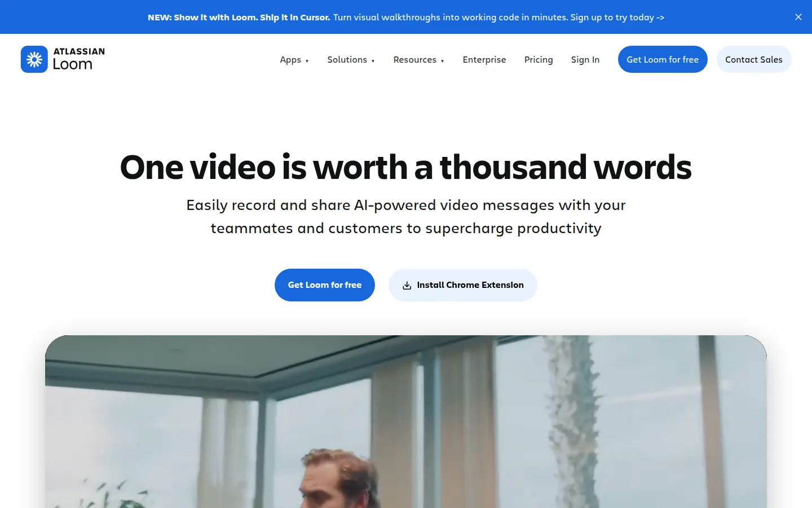Click the Contact Sales button

tap(754, 59)
